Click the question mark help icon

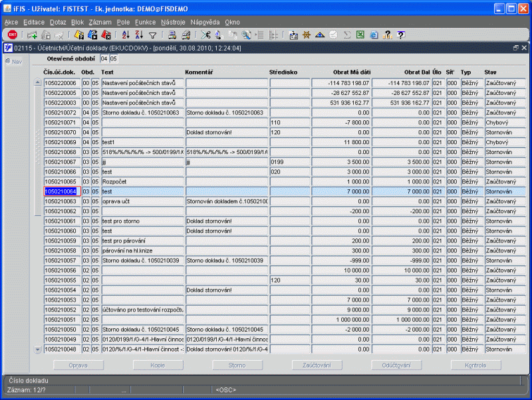(387, 35)
